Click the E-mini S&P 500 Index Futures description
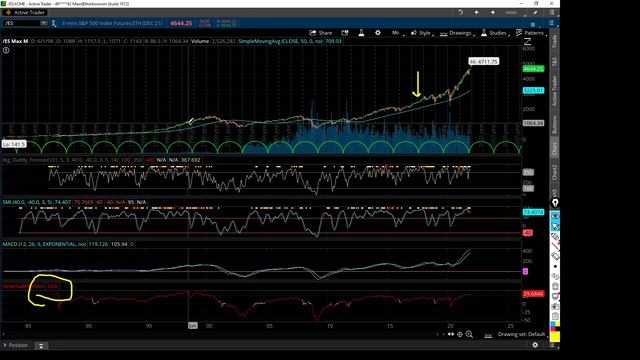This screenshot has height=360, width=640. tap(112, 23)
